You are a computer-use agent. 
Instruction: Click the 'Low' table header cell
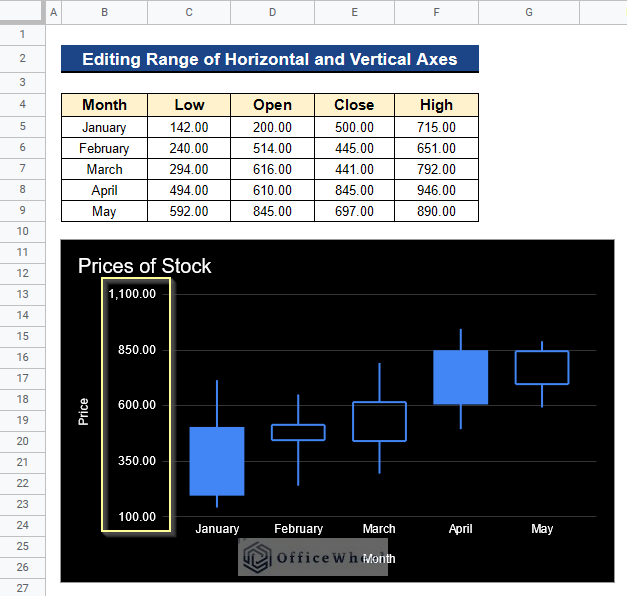click(x=189, y=105)
